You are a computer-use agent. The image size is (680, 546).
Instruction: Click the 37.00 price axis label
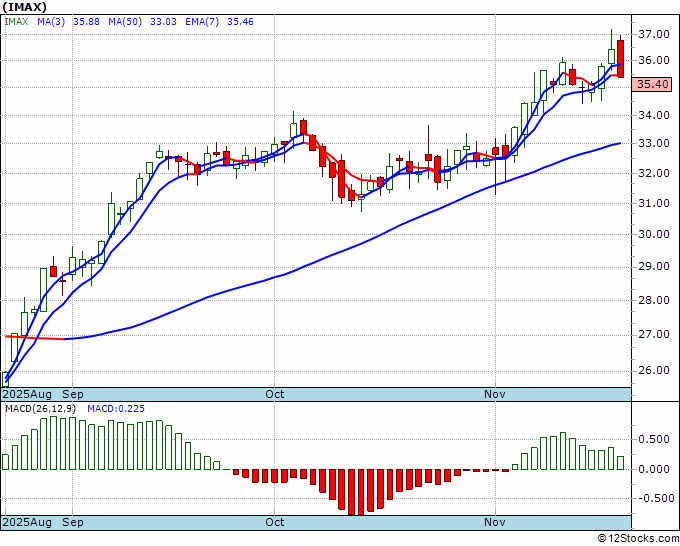click(x=654, y=34)
